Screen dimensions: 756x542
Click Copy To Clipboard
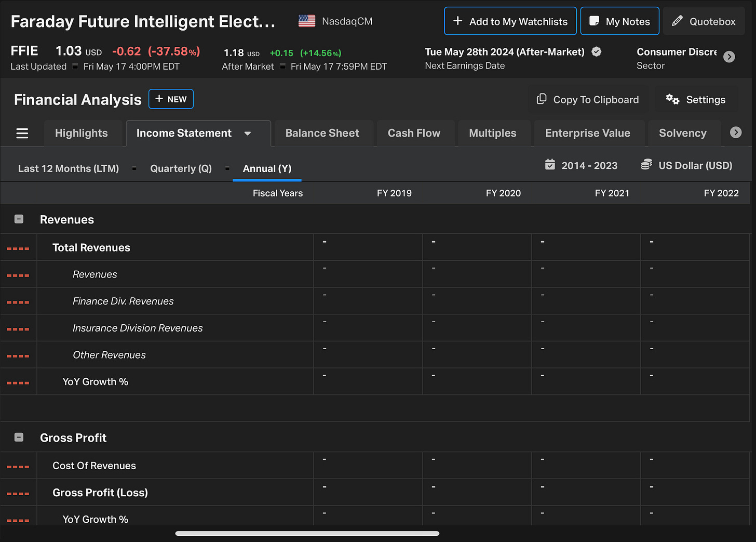click(588, 99)
